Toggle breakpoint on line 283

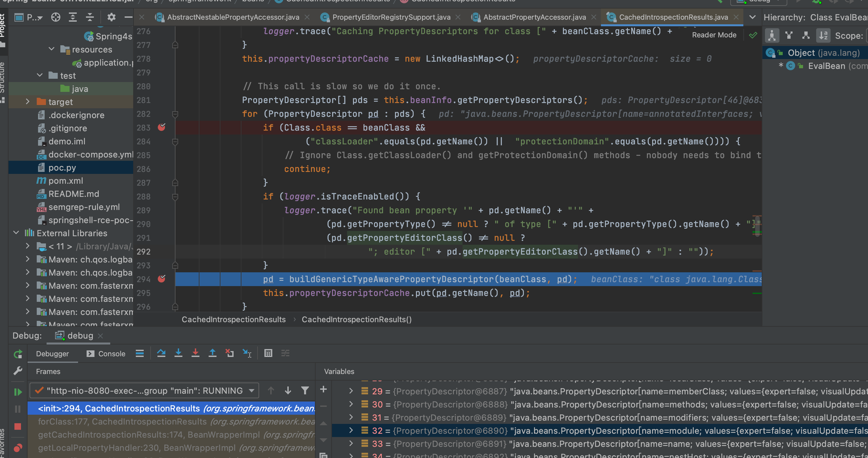pos(162,127)
